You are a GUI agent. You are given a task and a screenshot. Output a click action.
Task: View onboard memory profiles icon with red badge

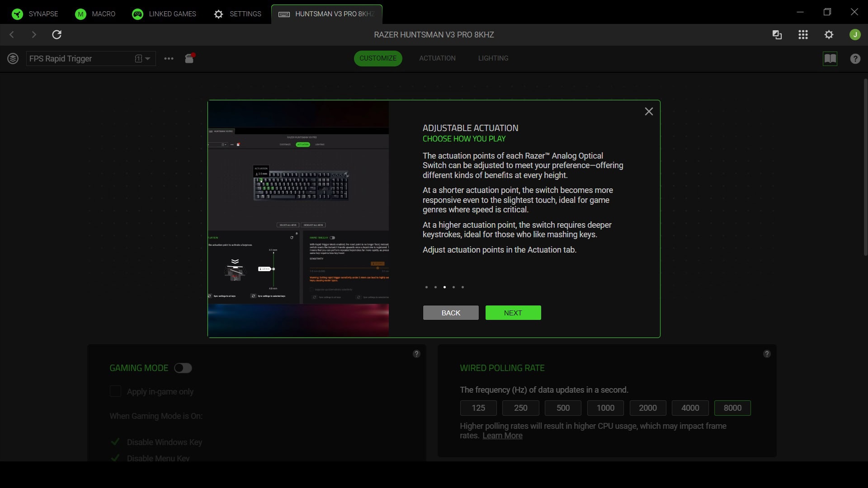coord(189,59)
